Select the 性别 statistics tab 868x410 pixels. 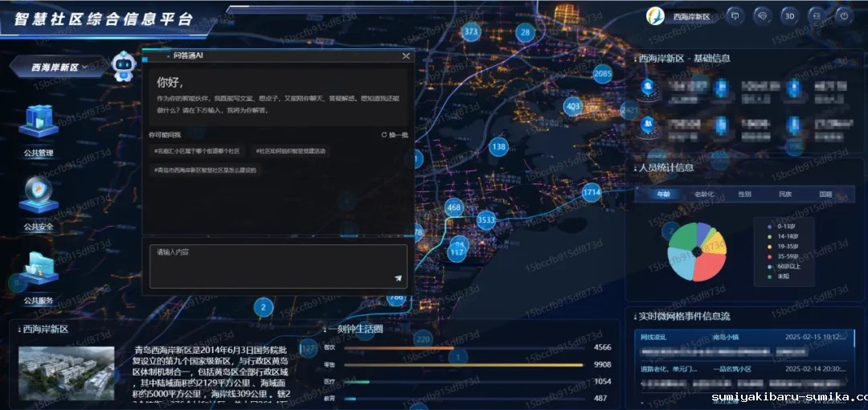[744, 195]
